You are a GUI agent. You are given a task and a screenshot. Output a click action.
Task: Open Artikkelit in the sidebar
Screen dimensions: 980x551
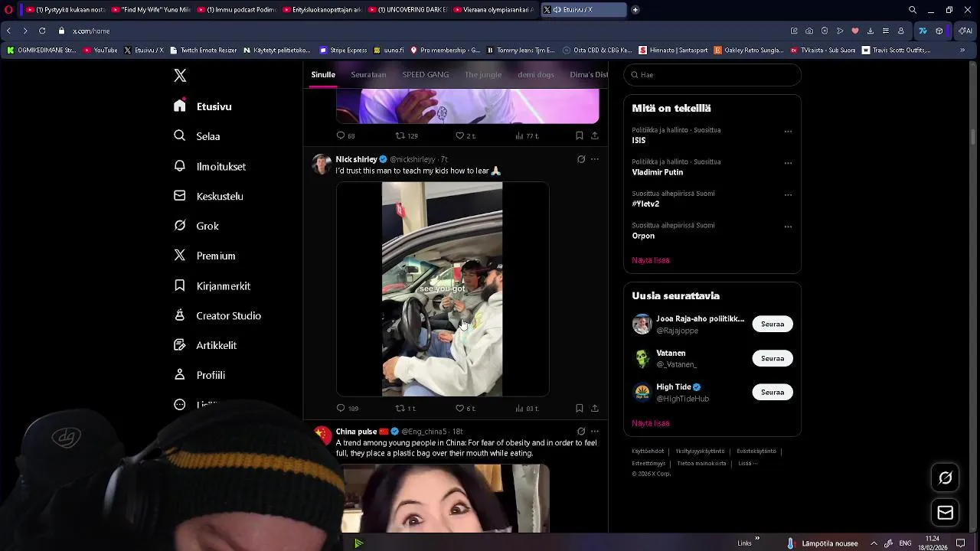(x=205, y=345)
